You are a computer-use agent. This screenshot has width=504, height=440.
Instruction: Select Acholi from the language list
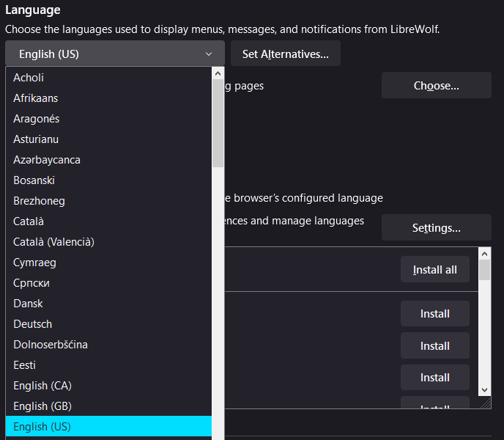click(x=29, y=78)
